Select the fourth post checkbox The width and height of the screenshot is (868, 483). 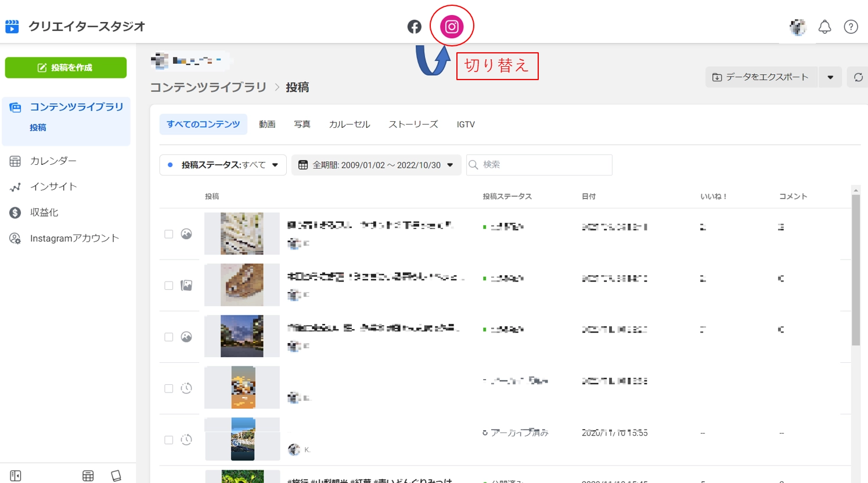click(169, 388)
